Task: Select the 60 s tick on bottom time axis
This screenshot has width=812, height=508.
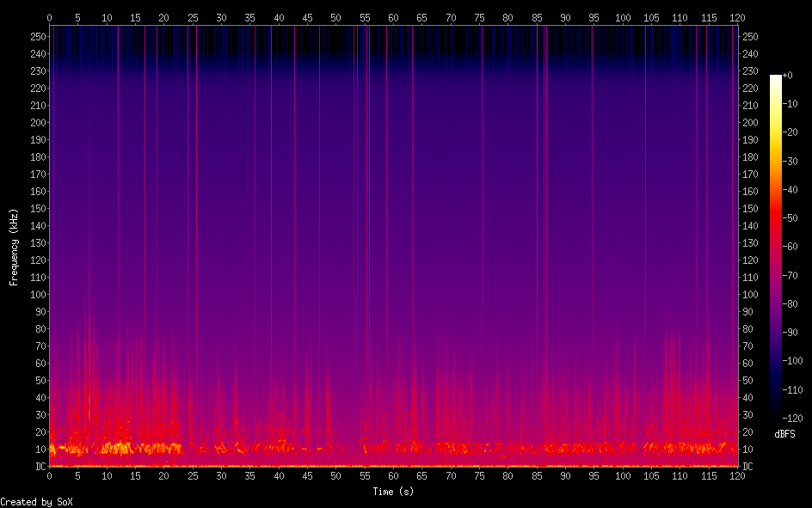Action: pyautogui.click(x=393, y=476)
